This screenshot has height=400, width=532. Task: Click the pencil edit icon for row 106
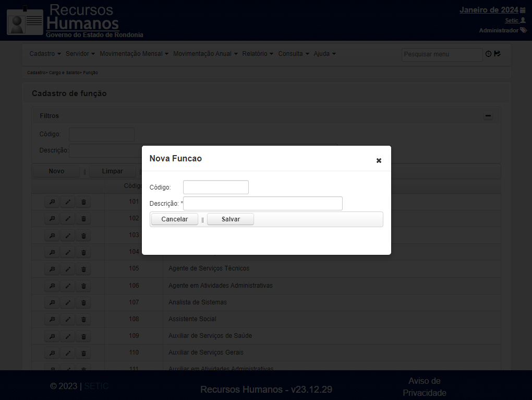[68, 286]
